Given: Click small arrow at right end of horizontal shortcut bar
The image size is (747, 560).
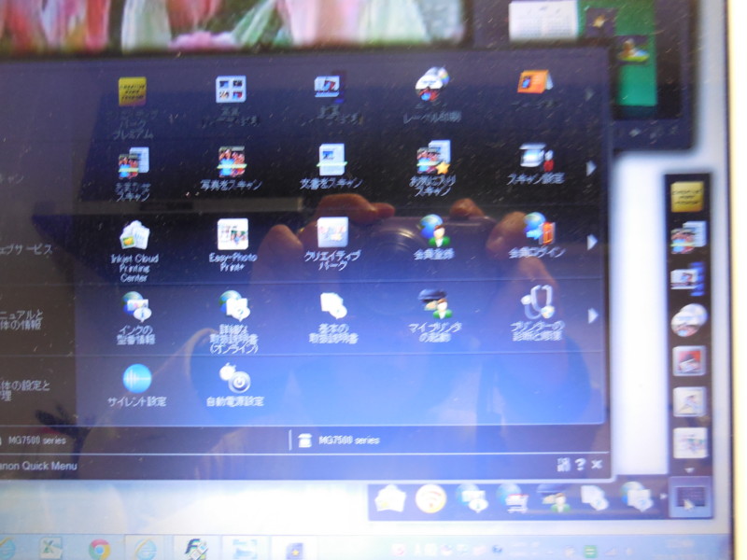Looking at the screenshot, I should pos(662,497).
